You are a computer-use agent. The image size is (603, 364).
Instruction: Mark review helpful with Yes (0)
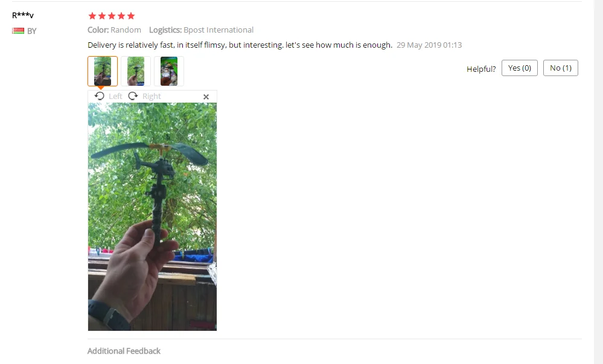(x=520, y=68)
